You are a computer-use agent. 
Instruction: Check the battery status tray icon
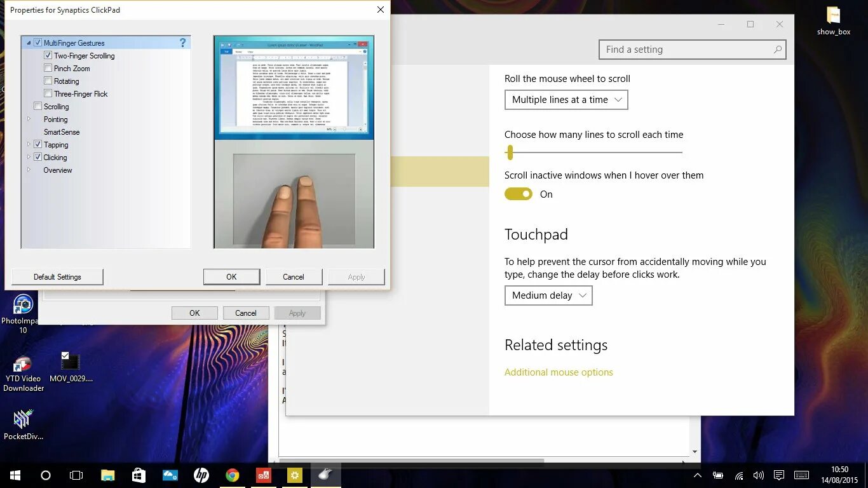pyautogui.click(x=718, y=475)
